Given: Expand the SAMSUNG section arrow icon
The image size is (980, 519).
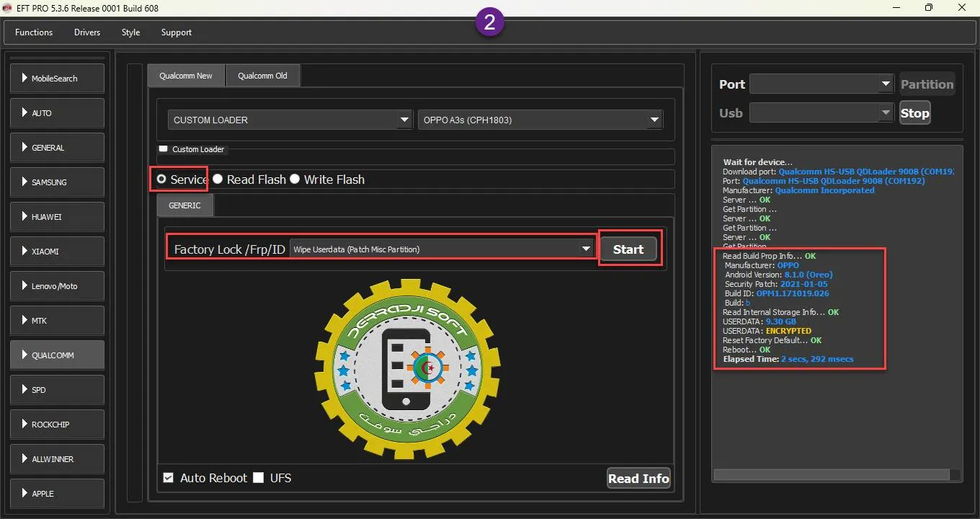Looking at the screenshot, I should 25,182.
